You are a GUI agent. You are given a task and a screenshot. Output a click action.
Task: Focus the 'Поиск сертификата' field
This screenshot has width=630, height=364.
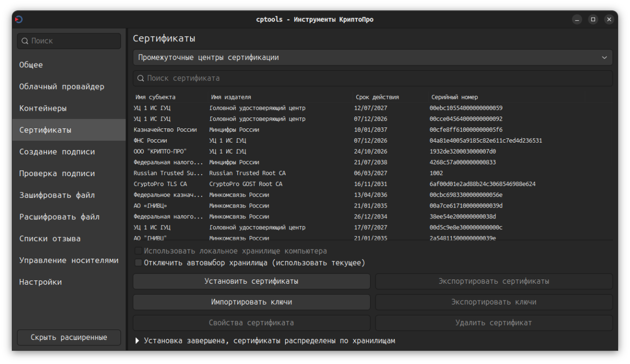(373, 78)
